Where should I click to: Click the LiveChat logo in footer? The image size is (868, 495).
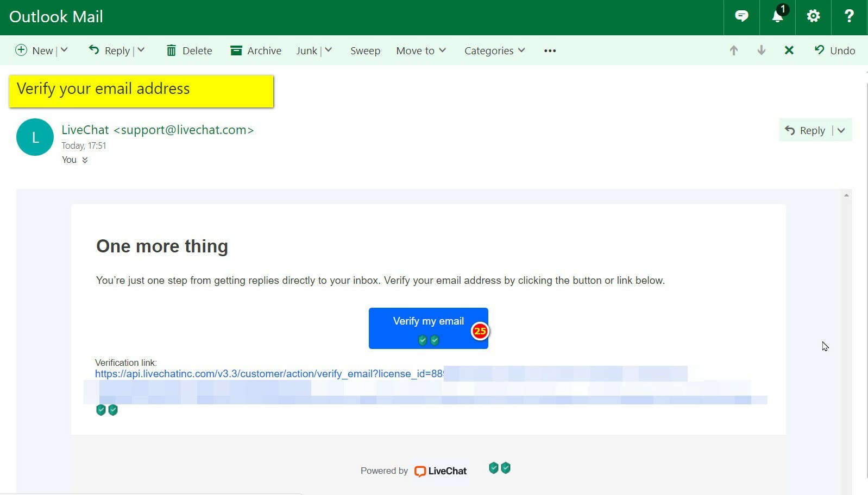click(441, 471)
